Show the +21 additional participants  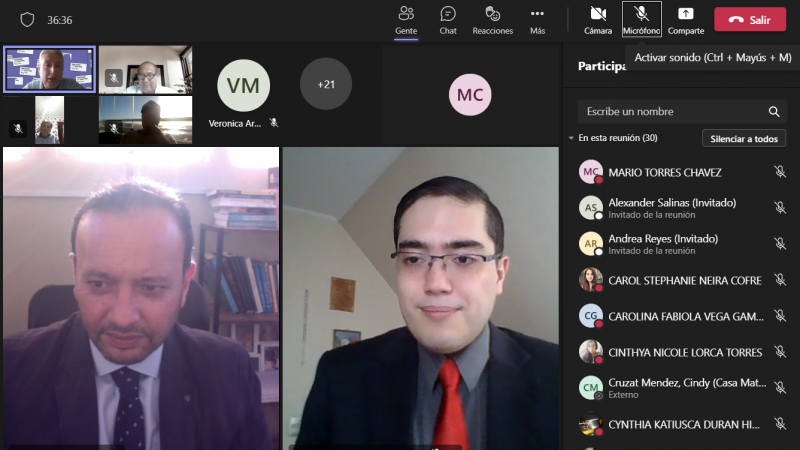point(326,84)
